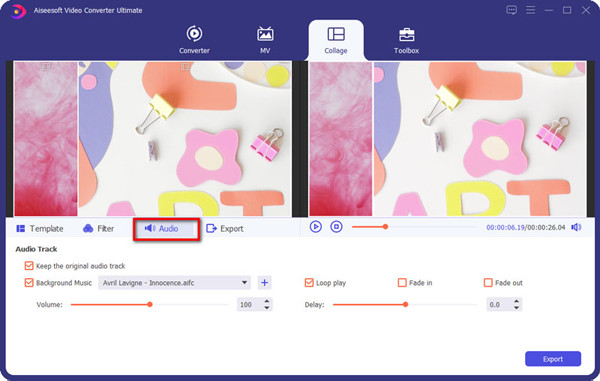Increase volume with the stepper up arrow

[x=267, y=301]
